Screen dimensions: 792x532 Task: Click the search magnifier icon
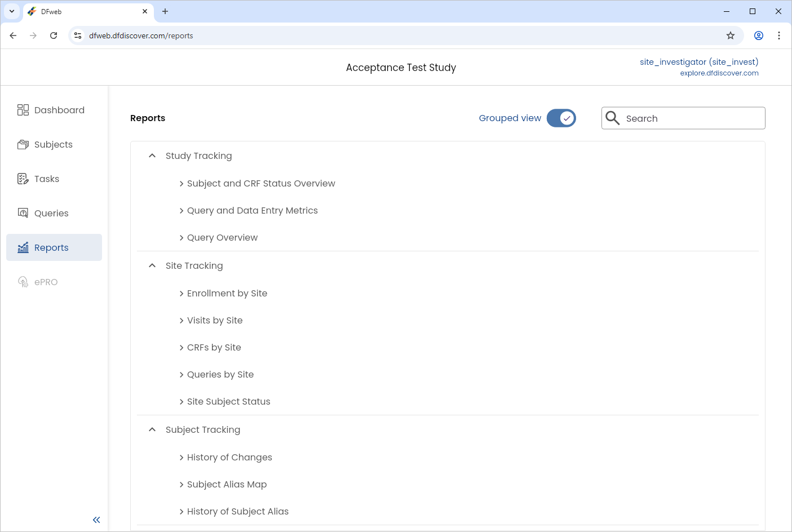[613, 118]
